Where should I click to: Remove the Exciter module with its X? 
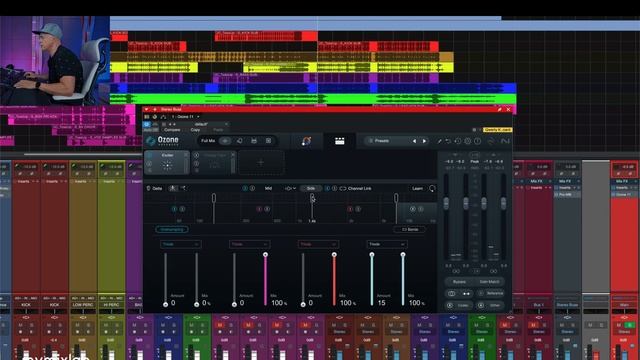186,155
